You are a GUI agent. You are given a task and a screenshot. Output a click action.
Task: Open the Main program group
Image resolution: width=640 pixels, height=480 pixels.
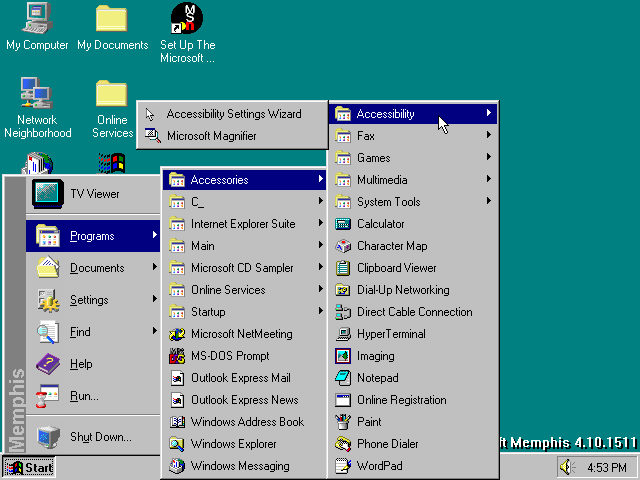tap(244, 246)
